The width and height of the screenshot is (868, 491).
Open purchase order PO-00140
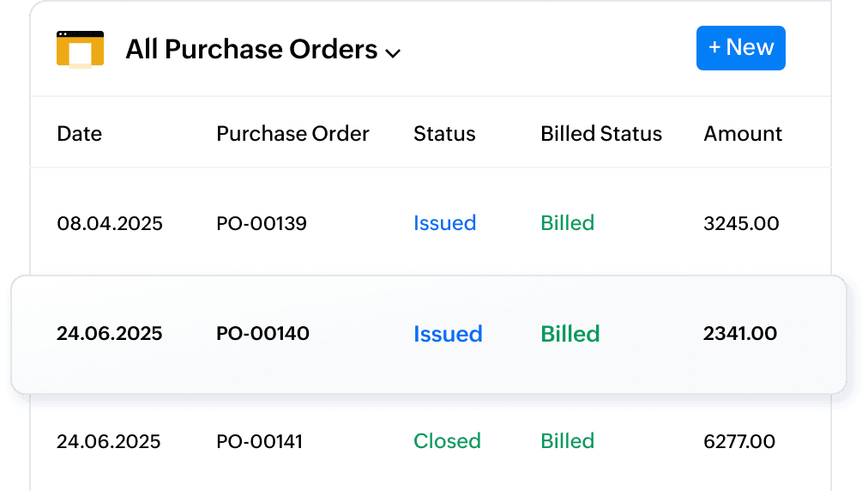[x=262, y=333]
